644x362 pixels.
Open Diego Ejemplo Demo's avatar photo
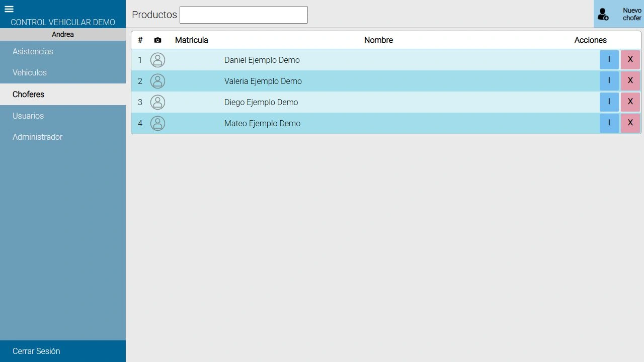157,102
